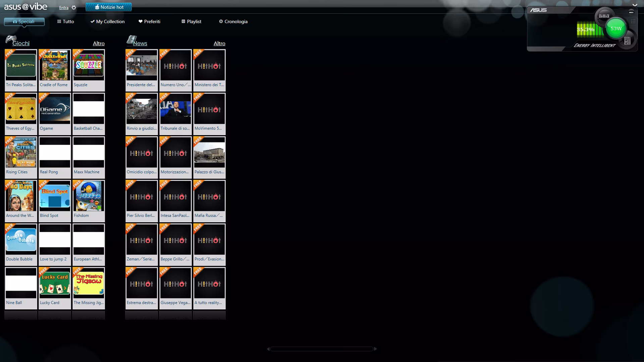This screenshot has width=644, height=362.
Task: Open the Beppe Grillo news item
Action: pos(175,245)
